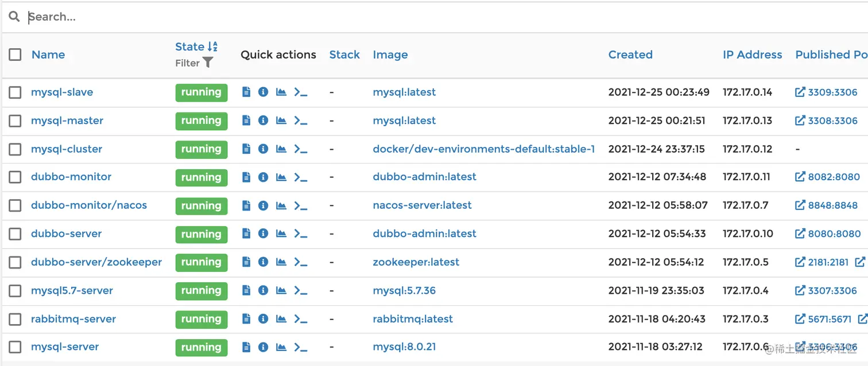Viewport: 868px width, 366px height.
Task: Open container stats for rabbitmq-server
Action: (x=281, y=319)
